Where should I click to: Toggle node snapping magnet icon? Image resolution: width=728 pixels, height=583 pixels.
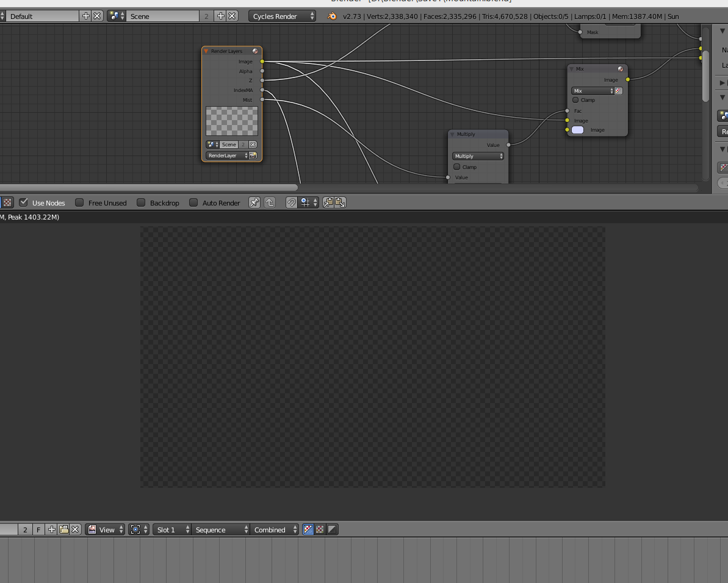(291, 202)
